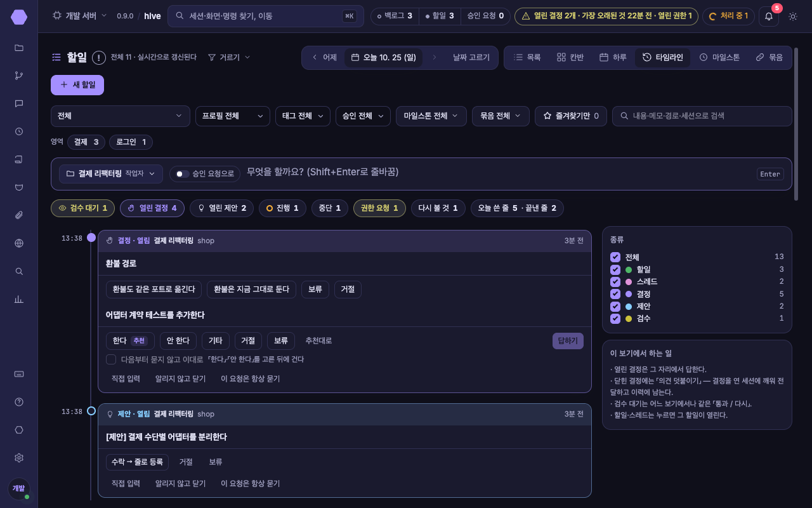
Task: Filter by the 열린 결정 4 chip
Action: tap(152, 208)
